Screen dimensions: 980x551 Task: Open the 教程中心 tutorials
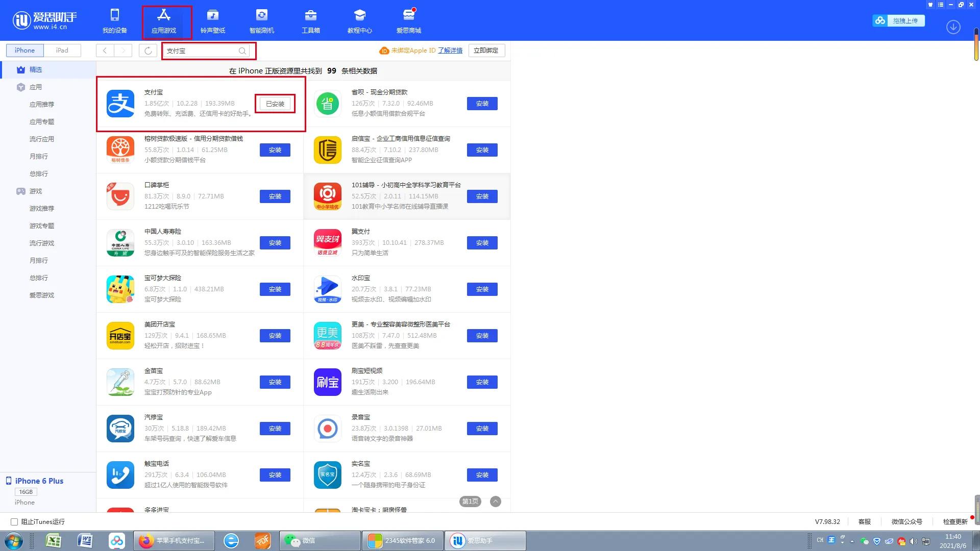coord(360,21)
